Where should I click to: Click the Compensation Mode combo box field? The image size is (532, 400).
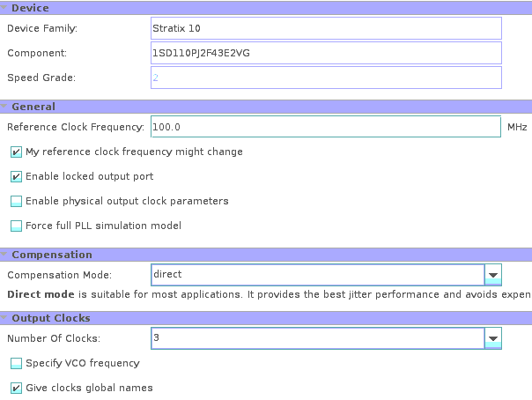(x=317, y=275)
